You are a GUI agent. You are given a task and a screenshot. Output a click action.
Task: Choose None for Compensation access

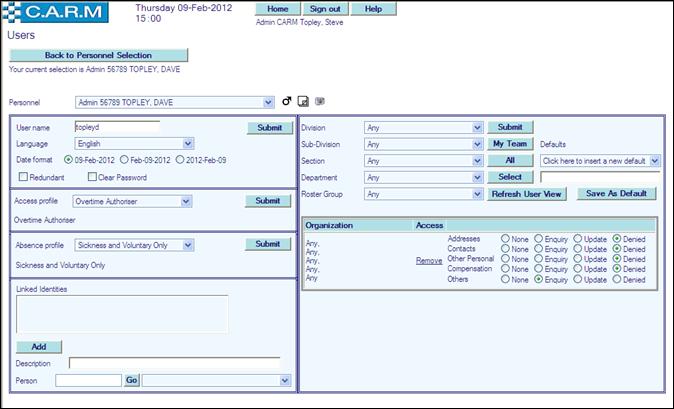pyautogui.click(x=506, y=270)
